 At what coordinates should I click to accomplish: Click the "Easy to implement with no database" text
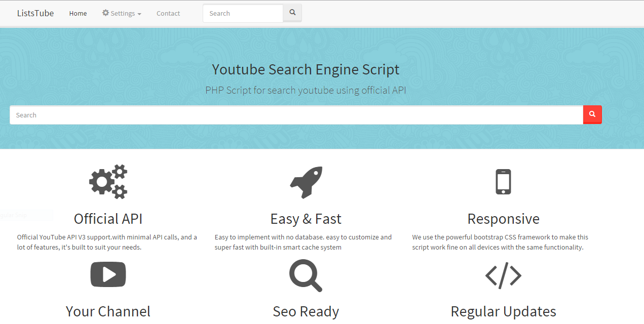click(x=303, y=242)
